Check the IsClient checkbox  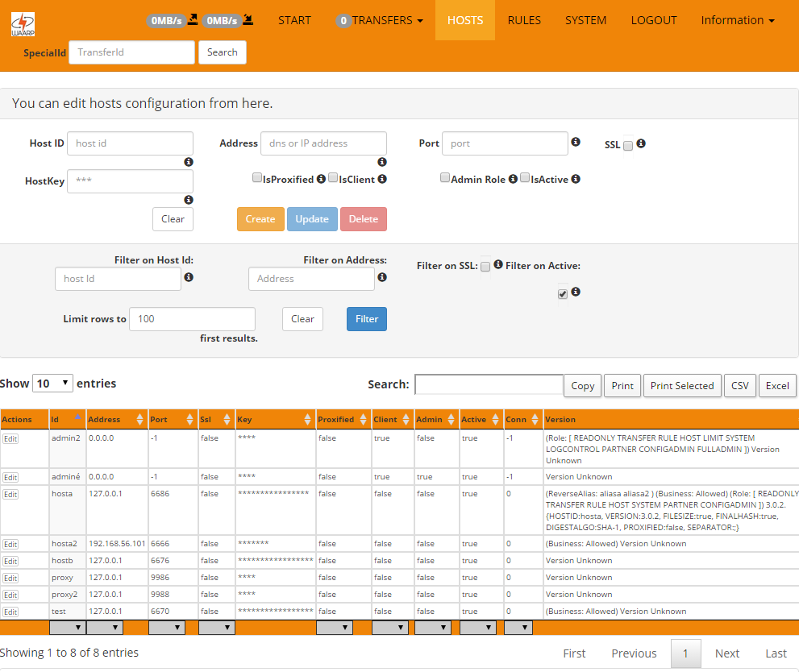coord(333,178)
